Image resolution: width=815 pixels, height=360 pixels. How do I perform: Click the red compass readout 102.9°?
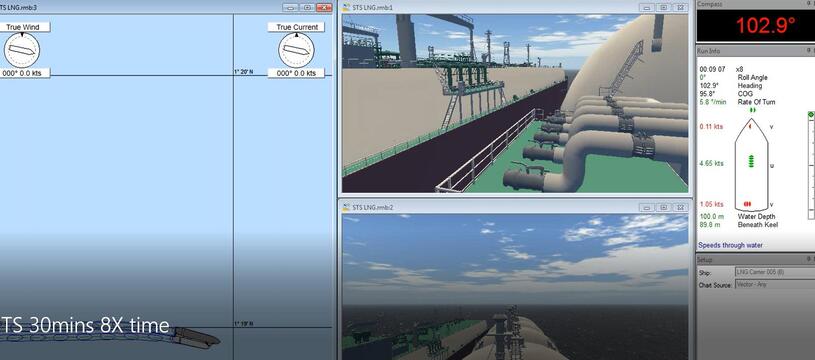pyautogui.click(x=766, y=25)
